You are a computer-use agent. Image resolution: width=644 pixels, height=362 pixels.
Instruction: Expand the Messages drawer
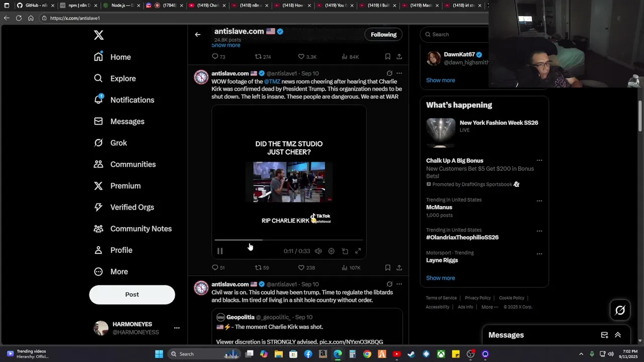point(618,335)
